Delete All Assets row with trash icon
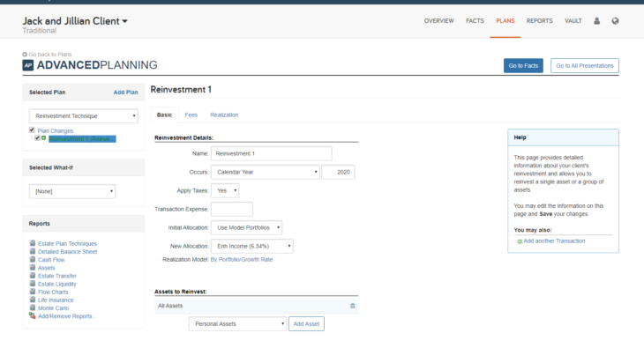644x348 pixels. pos(352,306)
